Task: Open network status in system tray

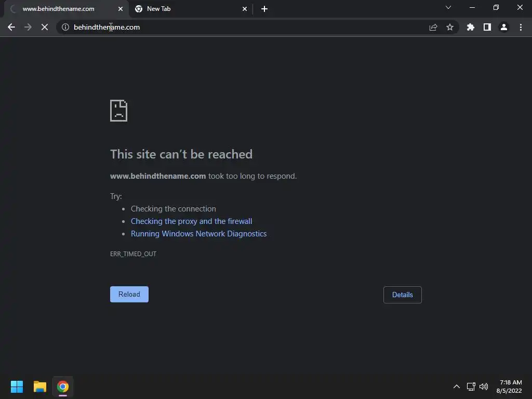Action: click(x=471, y=387)
